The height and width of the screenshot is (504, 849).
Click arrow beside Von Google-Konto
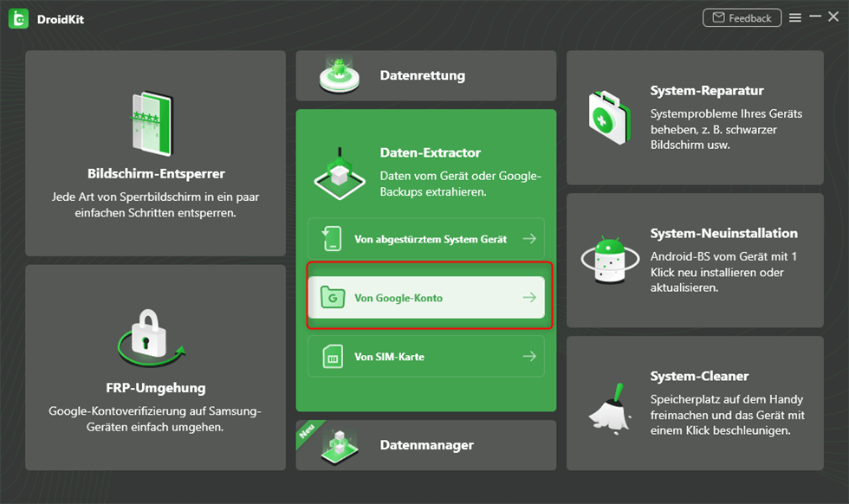(x=529, y=298)
